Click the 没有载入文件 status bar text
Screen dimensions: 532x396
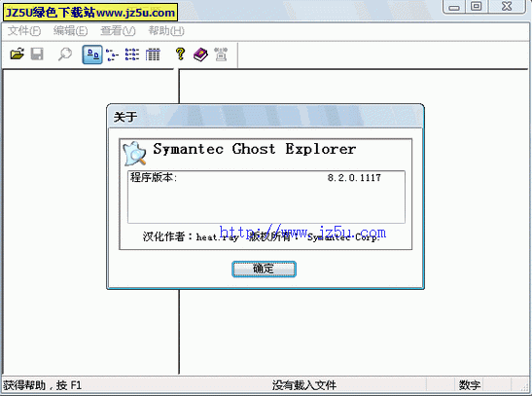pyautogui.click(x=304, y=385)
